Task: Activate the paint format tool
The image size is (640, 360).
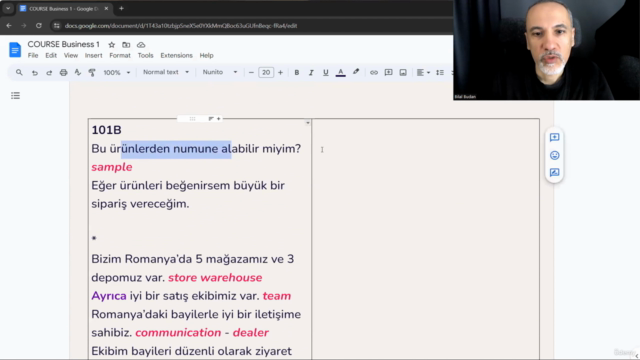Action: tap(92, 73)
